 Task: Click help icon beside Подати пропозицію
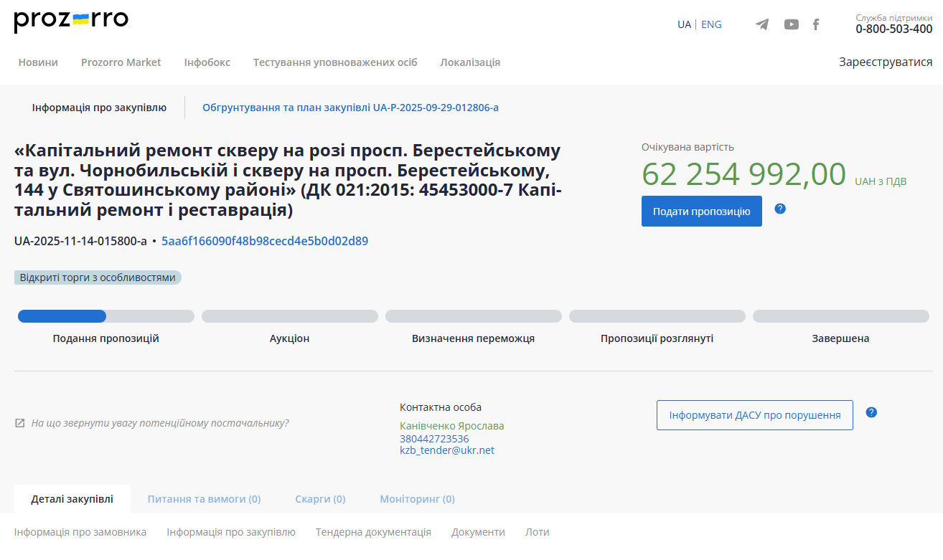pos(780,209)
